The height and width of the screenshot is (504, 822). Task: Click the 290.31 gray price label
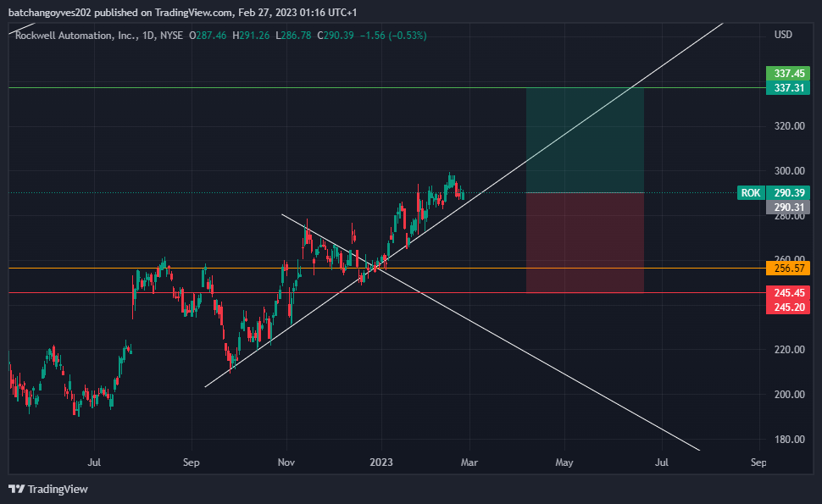(788, 207)
